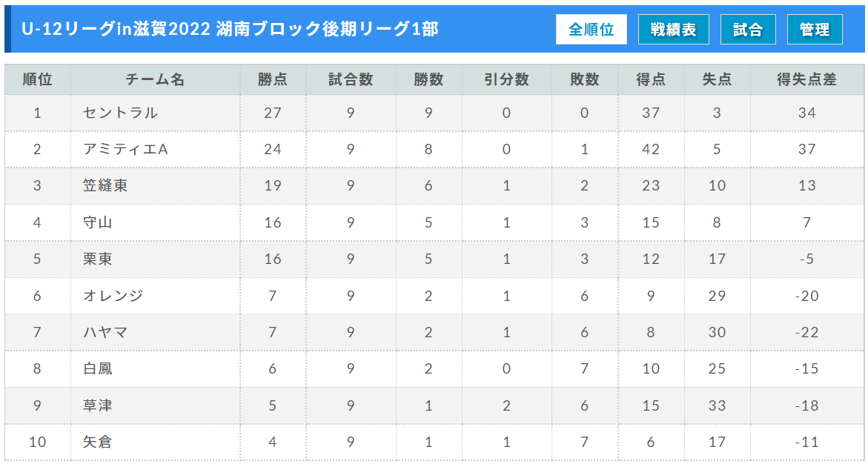Click the 管理 admin button
This screenshot has width=868, height=467.
tap(815, 30)
